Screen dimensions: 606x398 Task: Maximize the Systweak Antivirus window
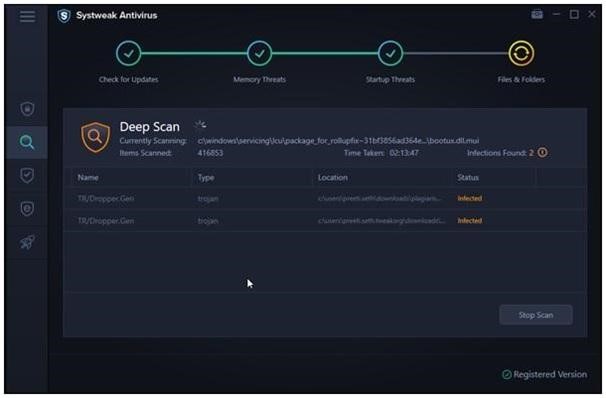tap(574, 15)
